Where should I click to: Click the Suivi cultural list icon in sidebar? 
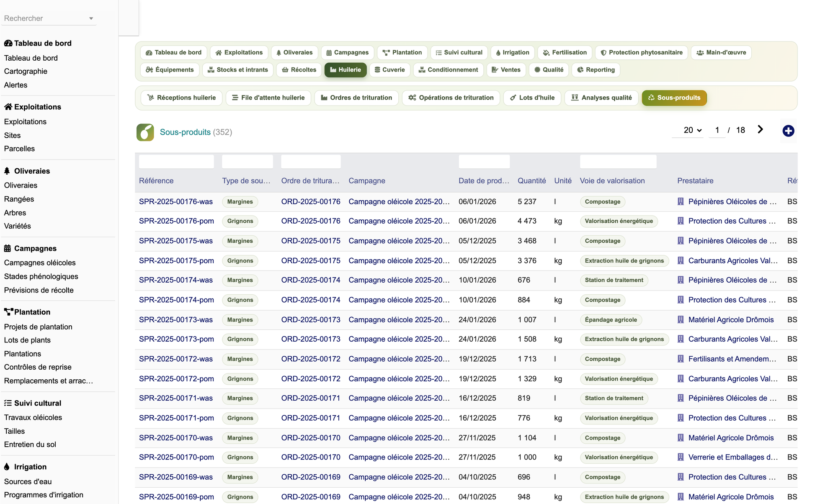[8, 403]
